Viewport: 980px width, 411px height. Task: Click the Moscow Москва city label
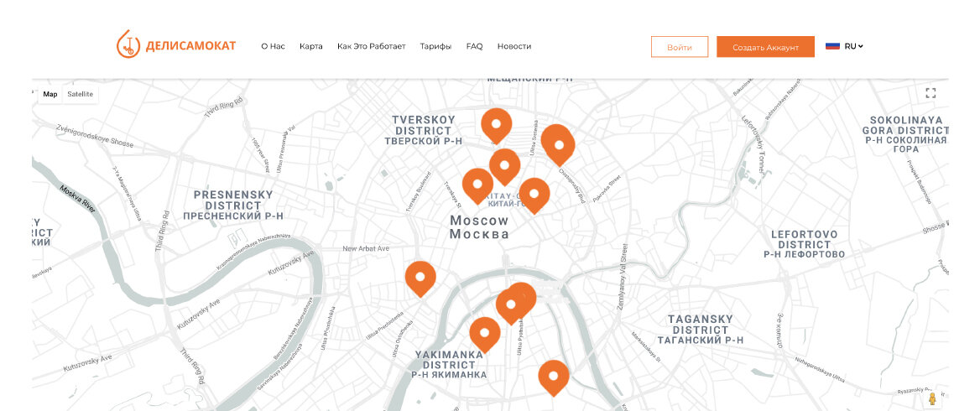[x=479, y=227]
